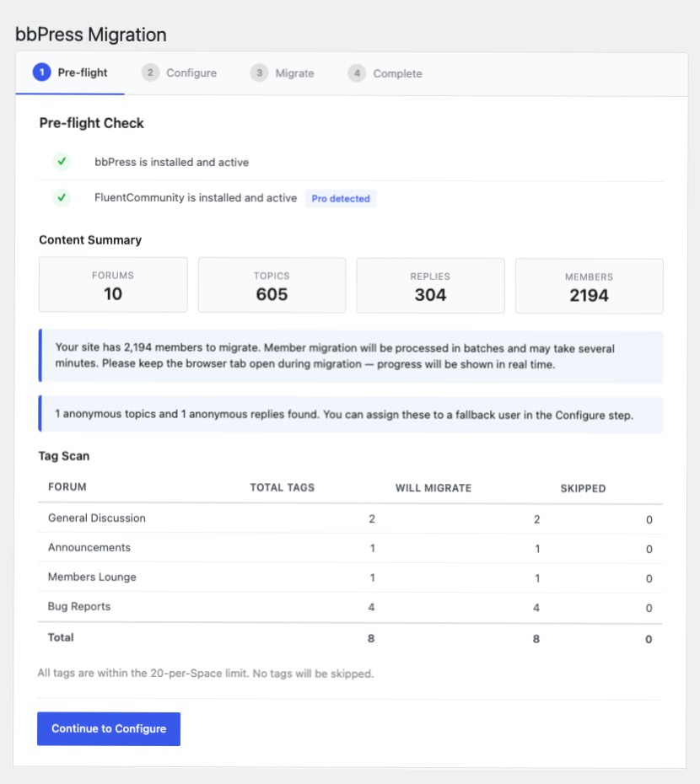Click the anonymous topics and replies notice
700x784 pixels.
[351, 415]
